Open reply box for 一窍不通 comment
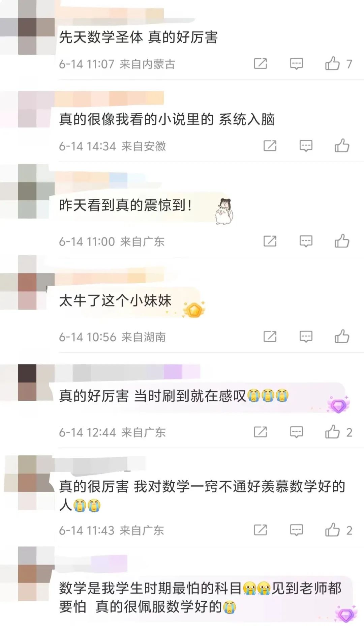The width and height of the screenshot is (364, 628). click(x=296, y=530)
